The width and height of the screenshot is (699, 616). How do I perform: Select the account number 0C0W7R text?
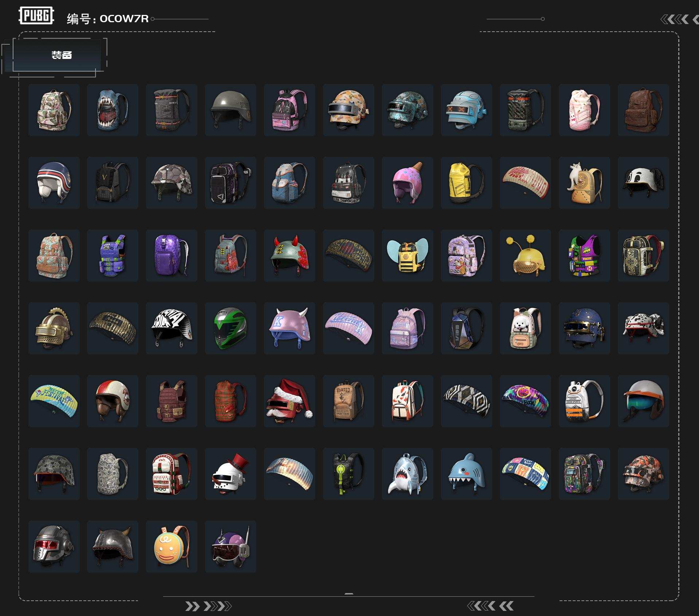[124, 19]
